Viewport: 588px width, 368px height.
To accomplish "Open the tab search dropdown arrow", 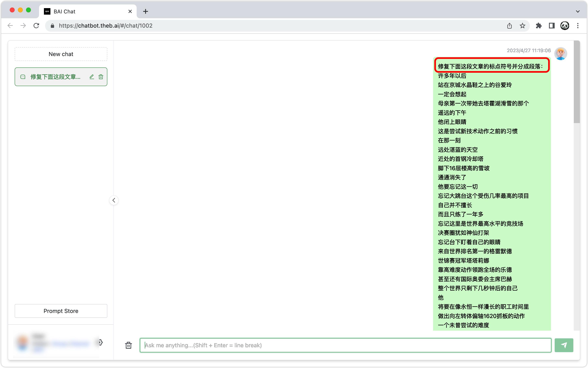I will tap(577, 11).
